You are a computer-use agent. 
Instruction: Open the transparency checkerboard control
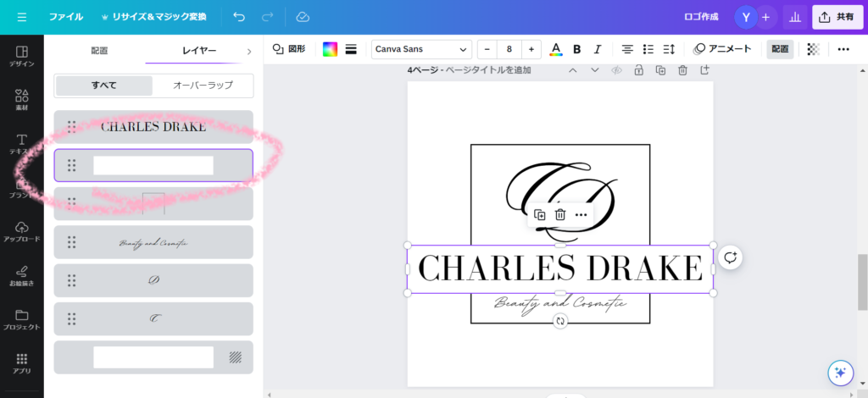tap(813, 49)
